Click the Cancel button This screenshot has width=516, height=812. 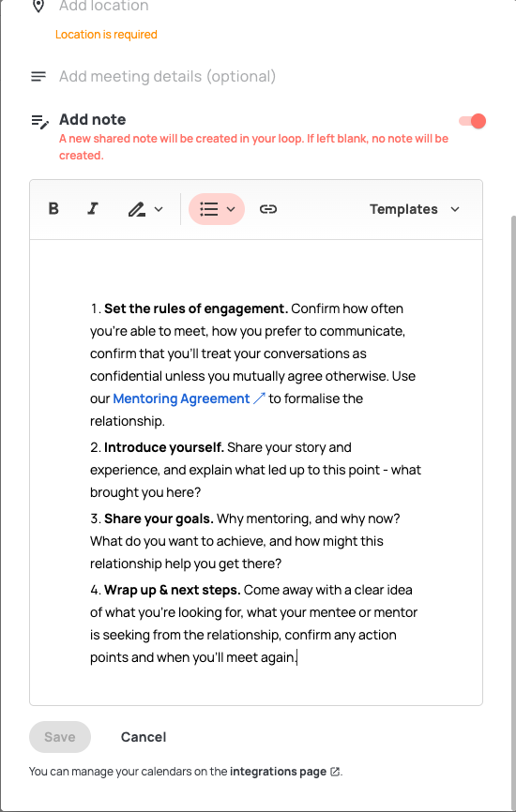coord(144,737)
